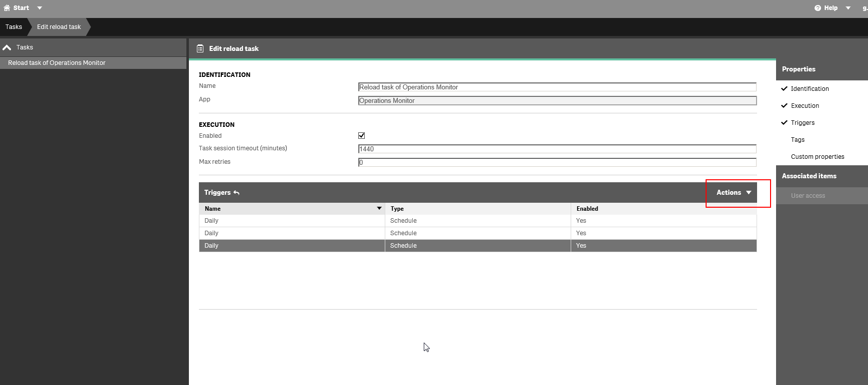Click Schedule in first trigger row
This screenshot has height=385, width=868.
point(403,221)
